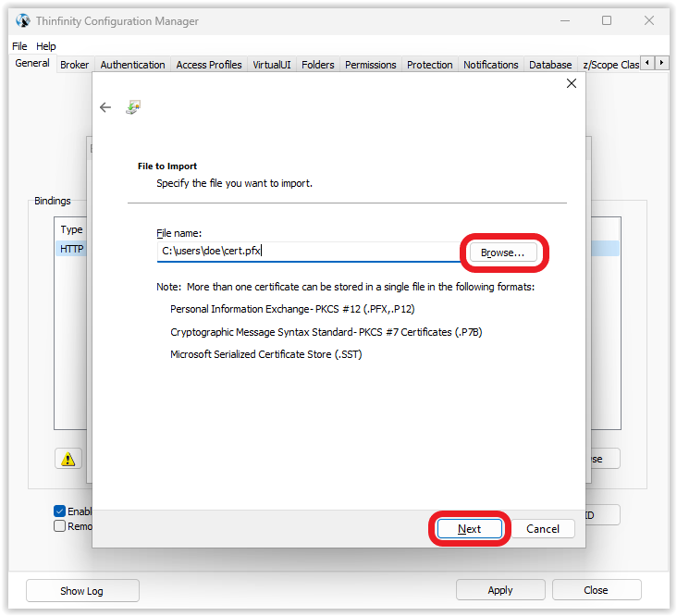Minimize the Thinfinity Configuration Manager window
The width and height of the screenshot is (677, 616).
(565, 20)
